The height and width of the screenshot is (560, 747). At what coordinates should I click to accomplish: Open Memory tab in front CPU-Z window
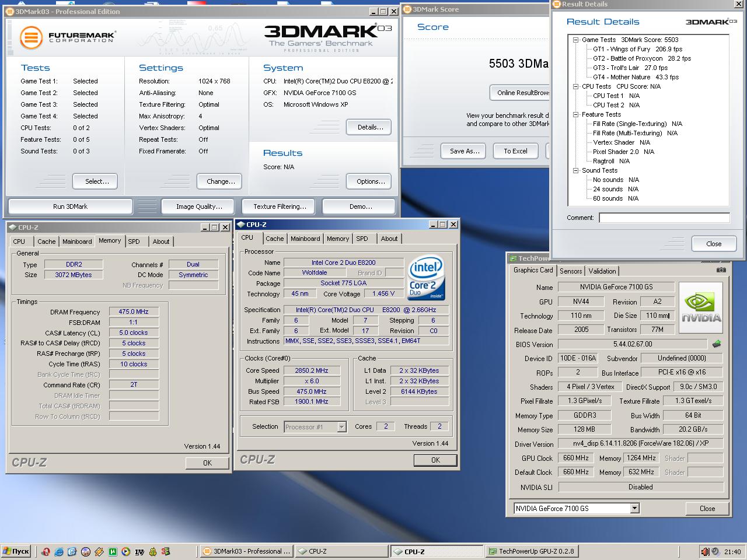tap(338, 239)
